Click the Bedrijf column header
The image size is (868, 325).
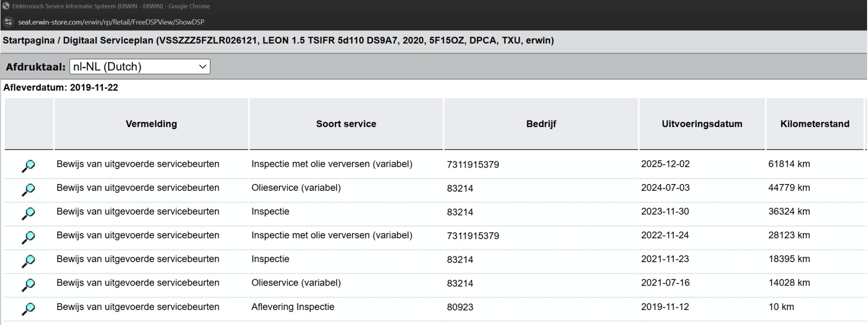[x=541, y=124]
